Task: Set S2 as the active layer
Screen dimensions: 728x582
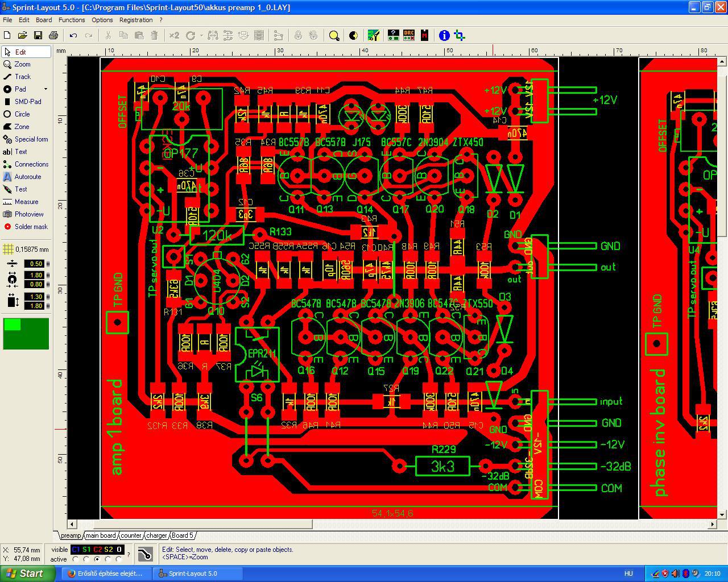Action: 108,559
